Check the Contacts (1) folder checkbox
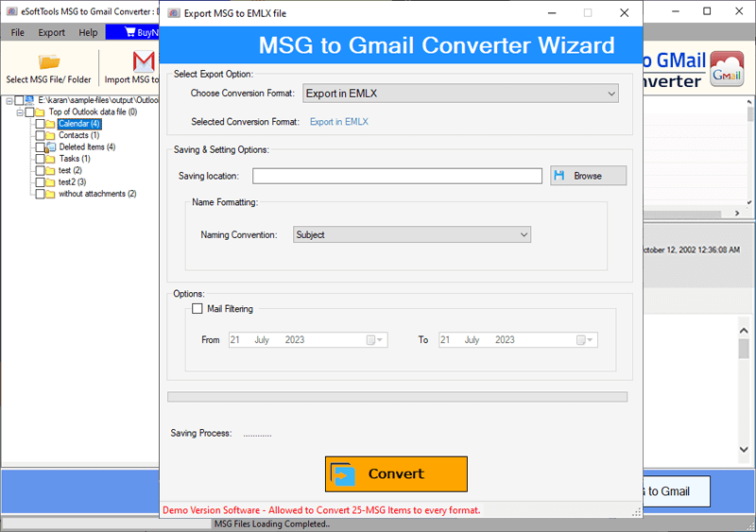 (x=40, y=135)
